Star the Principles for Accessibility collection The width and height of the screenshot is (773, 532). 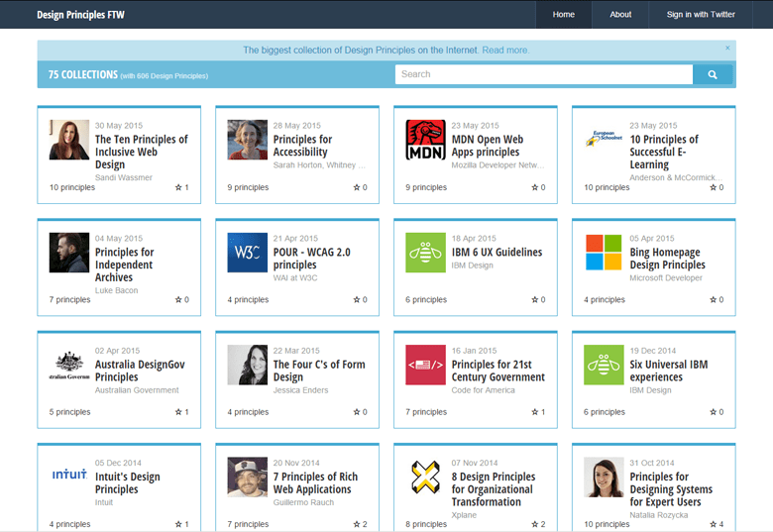(x=357, y=187)
